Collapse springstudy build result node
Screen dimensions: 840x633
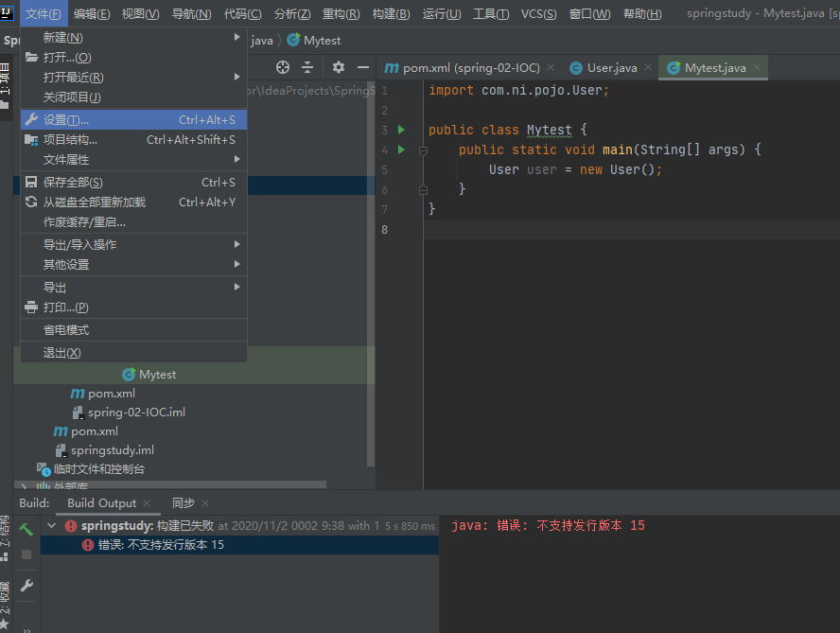(52, 525)
